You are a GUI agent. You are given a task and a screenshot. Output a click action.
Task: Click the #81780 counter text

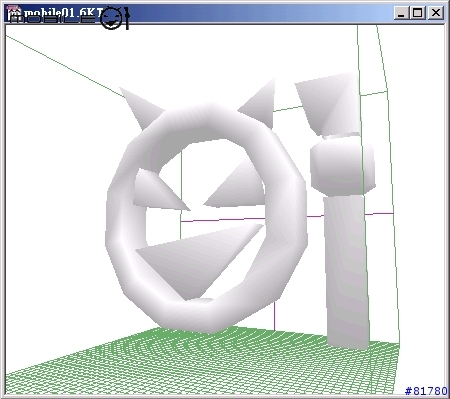[x=426, y=391]
